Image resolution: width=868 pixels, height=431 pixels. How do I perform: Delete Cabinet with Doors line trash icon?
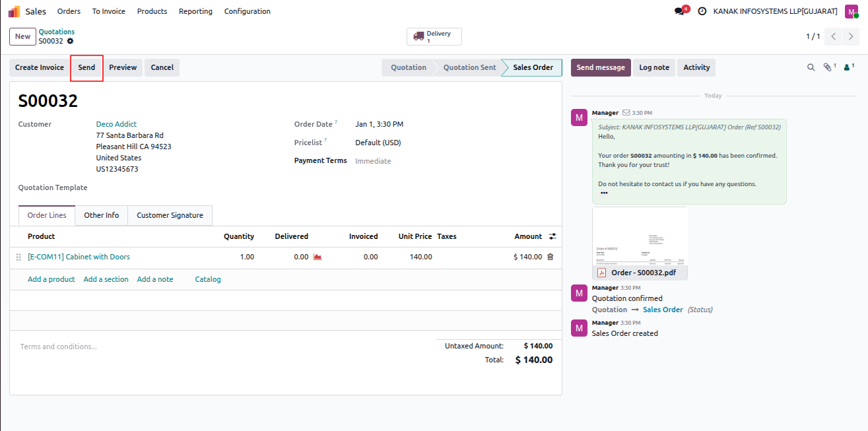[550, 257]
